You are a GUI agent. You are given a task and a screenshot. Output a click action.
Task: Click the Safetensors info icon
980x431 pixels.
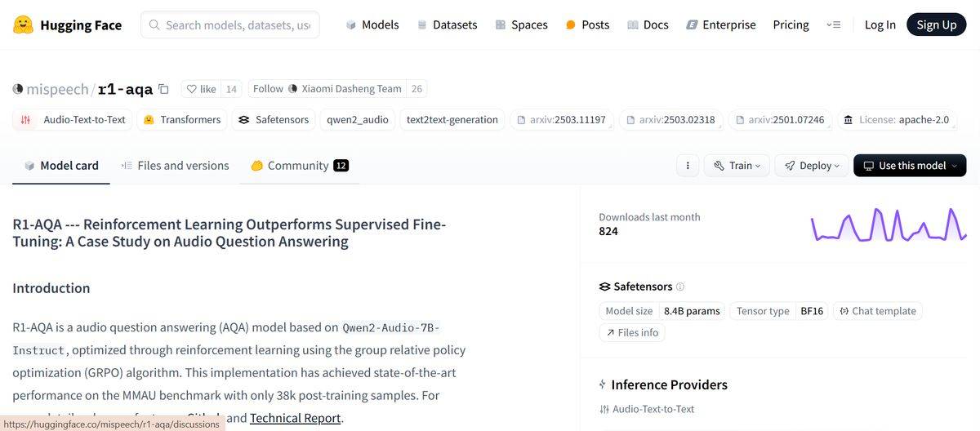coord(680,287)
